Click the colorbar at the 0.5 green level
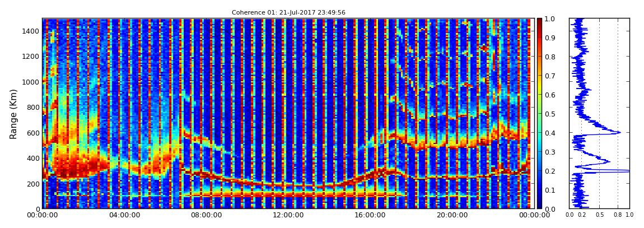Viewport: 644px width, 228px height. [539, 114]
